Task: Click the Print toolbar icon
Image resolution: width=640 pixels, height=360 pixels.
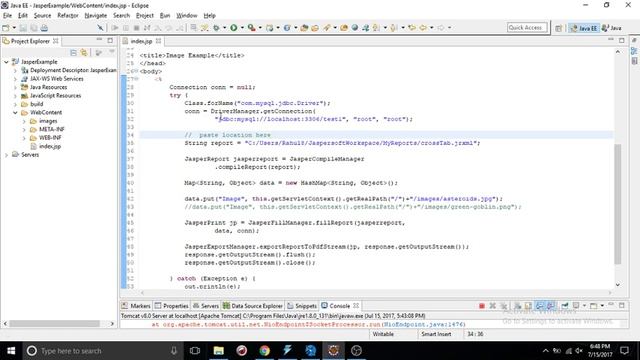Action: [44, 28]
